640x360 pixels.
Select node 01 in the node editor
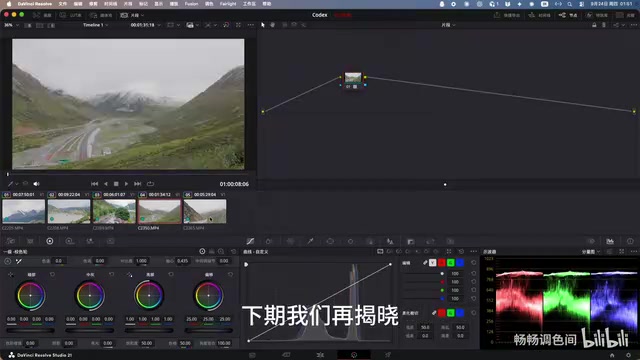pyautogui.click(x=353, y=79)
